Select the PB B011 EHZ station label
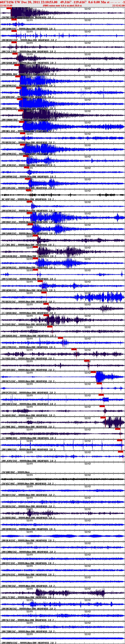 pyautogui.click(x=9, y=495)
